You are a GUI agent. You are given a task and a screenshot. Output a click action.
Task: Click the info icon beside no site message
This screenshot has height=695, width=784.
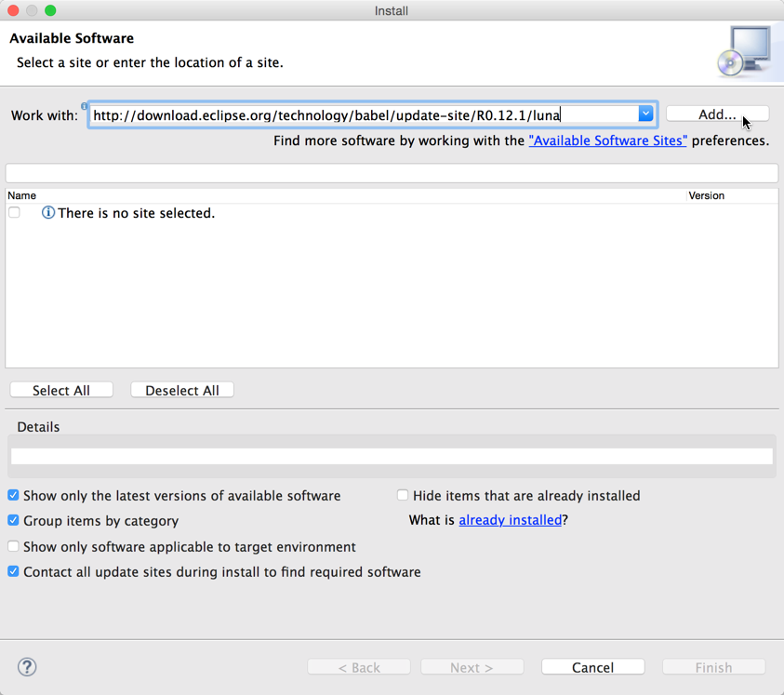48,213
